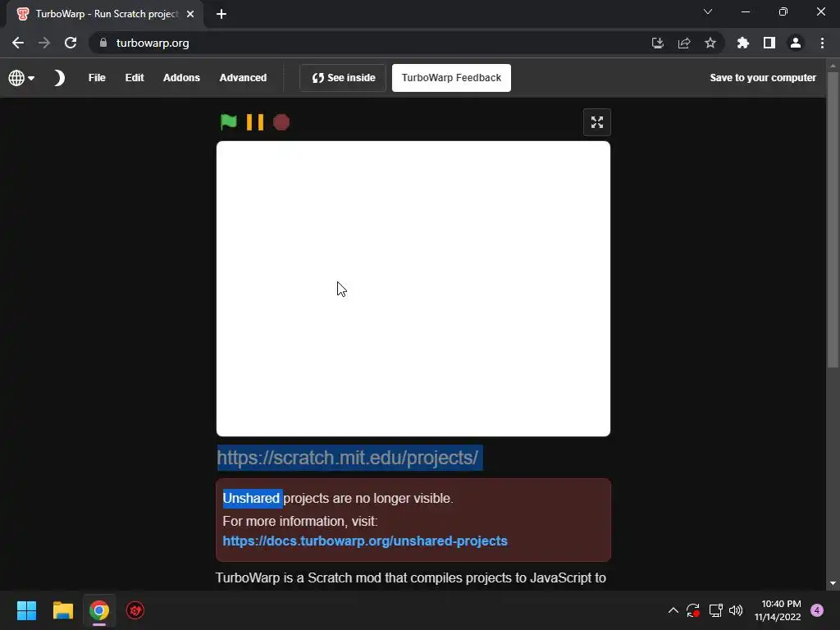Image resolution: width=840 pixels, height=630 pixels.
Task: Close the TurboWarp tab
Action: (x=190, y=15)
